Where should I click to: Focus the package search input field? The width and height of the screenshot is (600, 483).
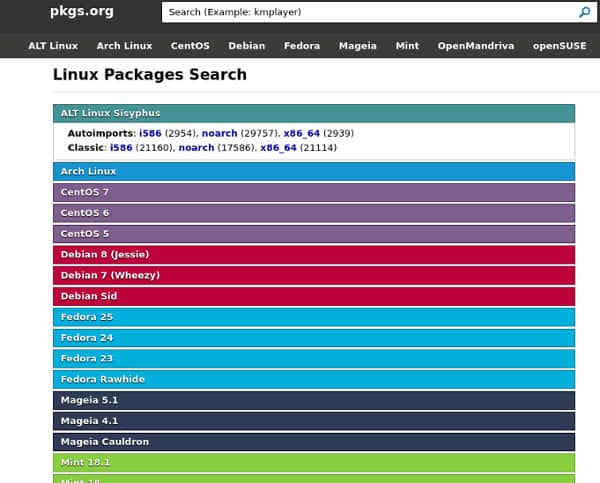coord(369,12)
